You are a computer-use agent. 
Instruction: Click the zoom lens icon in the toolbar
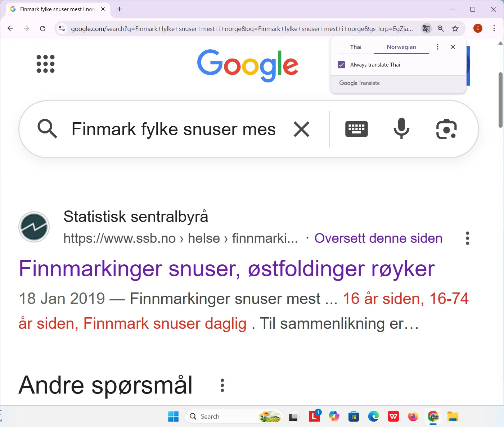coord(441,28)
